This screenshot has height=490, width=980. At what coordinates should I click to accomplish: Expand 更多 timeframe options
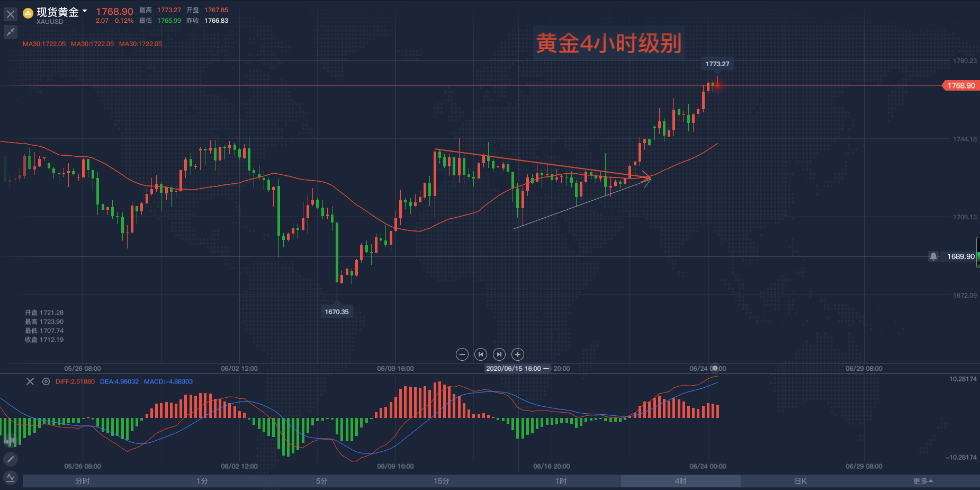[923, 481]
